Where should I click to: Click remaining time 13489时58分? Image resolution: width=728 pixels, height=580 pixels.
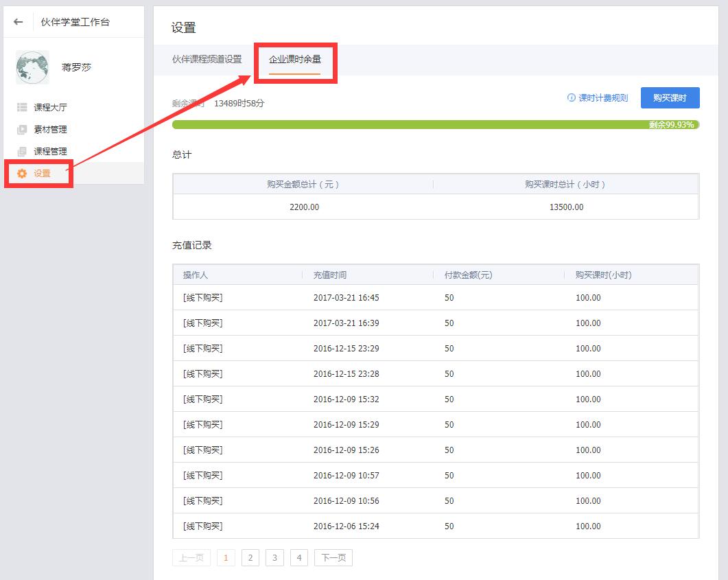[239, 103]
